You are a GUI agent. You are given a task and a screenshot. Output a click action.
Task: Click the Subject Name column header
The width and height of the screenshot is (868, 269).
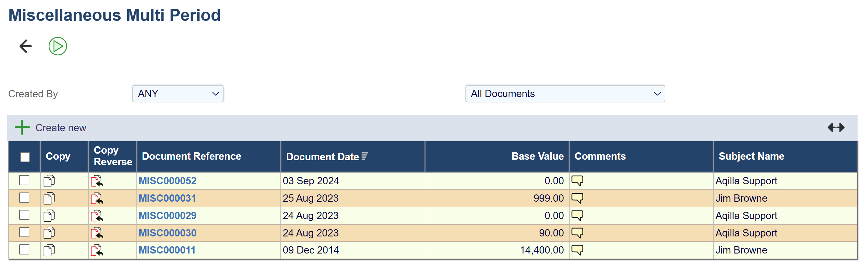(x=751, y=156)
